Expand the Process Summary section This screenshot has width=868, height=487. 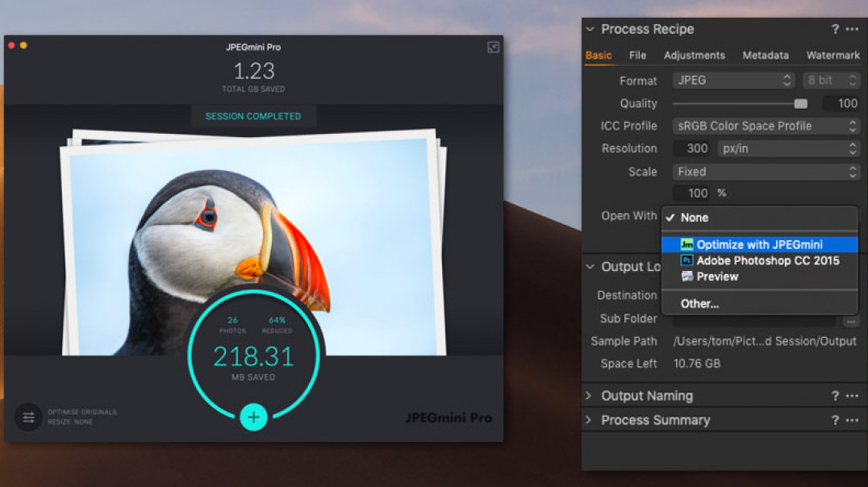pyautogui.click(x=589, y=420)
